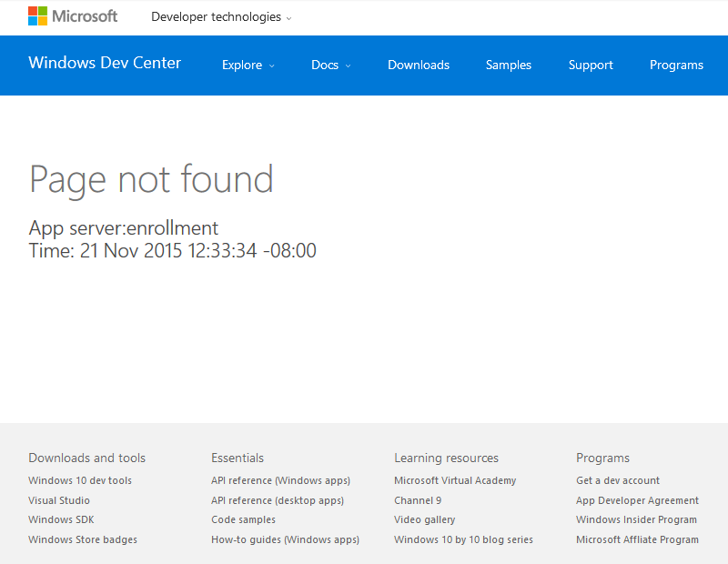The height and width of the screenshot is (564, 728).
Task: Select Samples in the navigation bar
Action: point(508,65)
